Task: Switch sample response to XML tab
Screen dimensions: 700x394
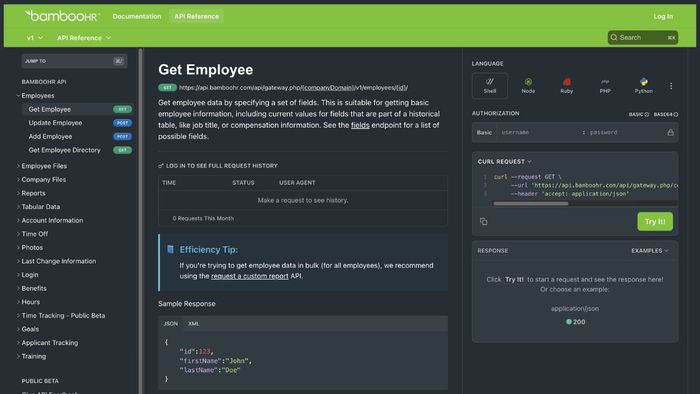Action: [193, 323]
